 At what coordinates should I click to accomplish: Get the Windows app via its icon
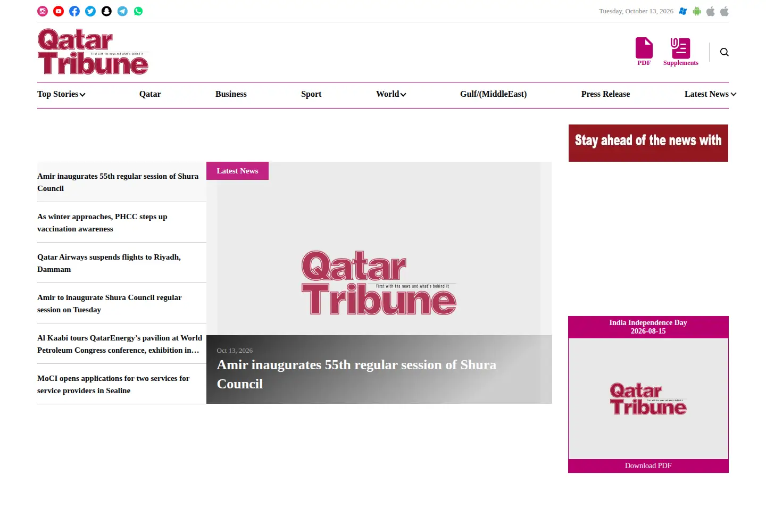[683, 11]
